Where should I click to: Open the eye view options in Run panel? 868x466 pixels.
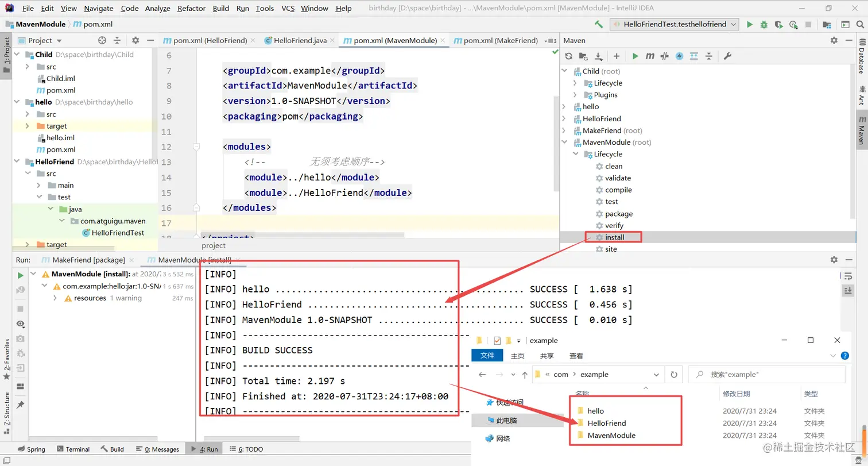click(x=21, y=324)
